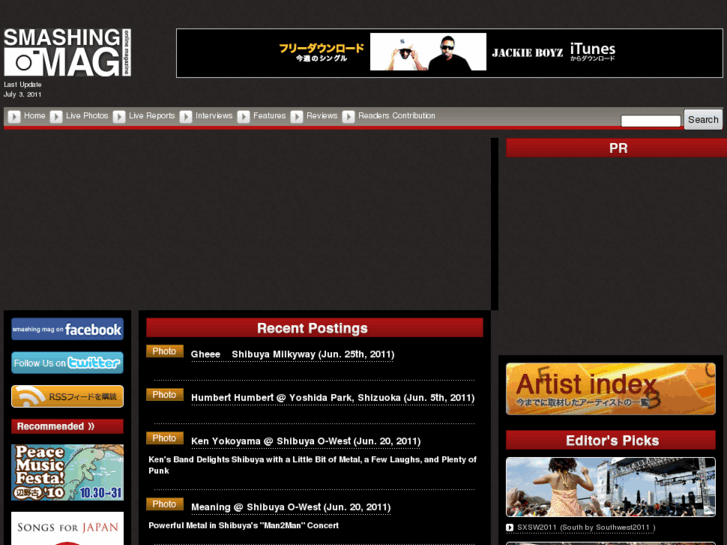Open the Readers Contribution menu item
This screenshot has height=545, width=727.
click(x=397, y=115)
